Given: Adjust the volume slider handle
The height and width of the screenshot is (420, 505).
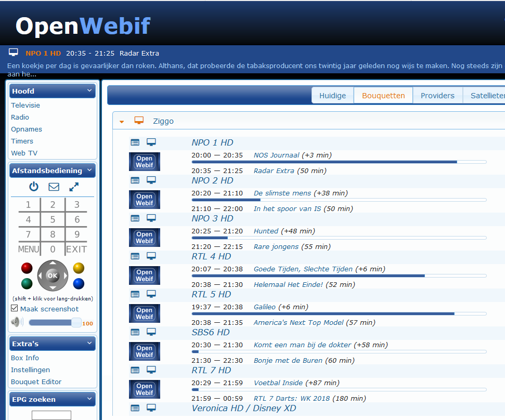Looking at the screenshot, I should pos(76,322).
